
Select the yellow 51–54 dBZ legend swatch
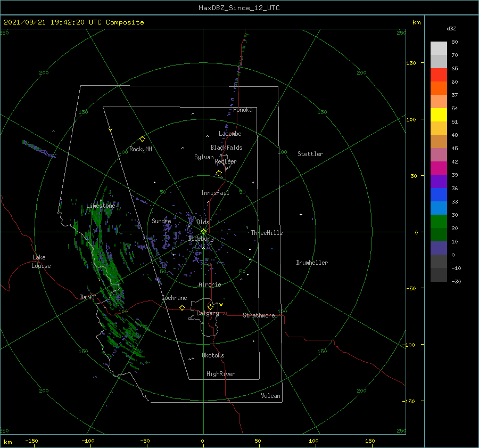(439, 115)
